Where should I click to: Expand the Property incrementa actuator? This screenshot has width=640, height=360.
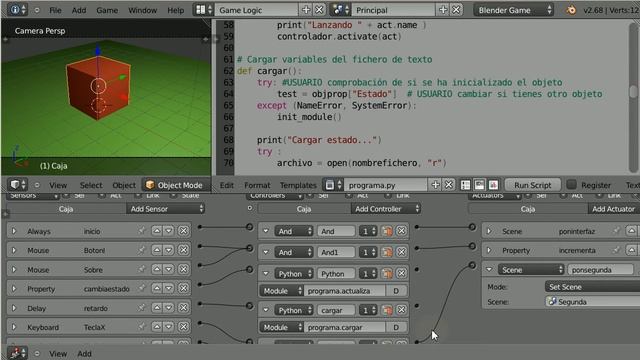(489, 250)
